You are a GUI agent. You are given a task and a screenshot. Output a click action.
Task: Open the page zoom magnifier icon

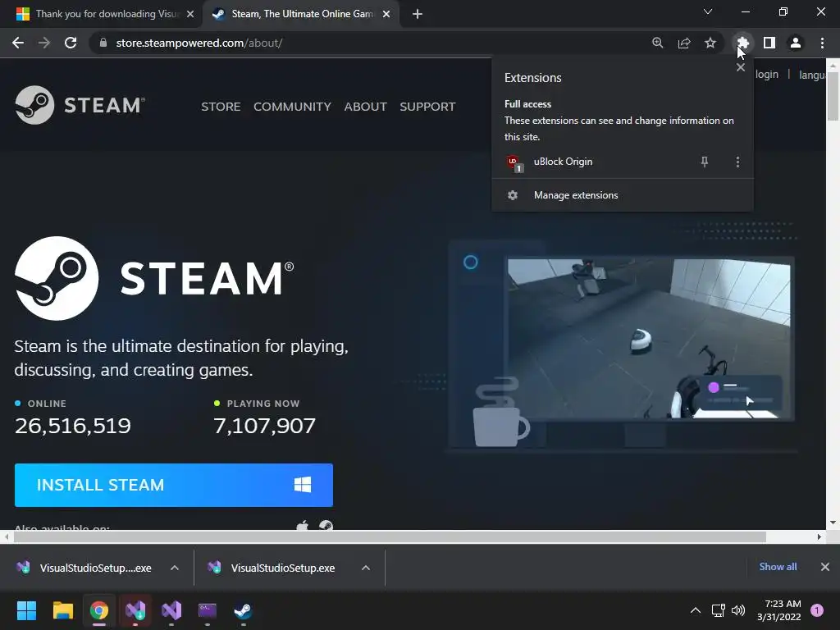point(657,43)
